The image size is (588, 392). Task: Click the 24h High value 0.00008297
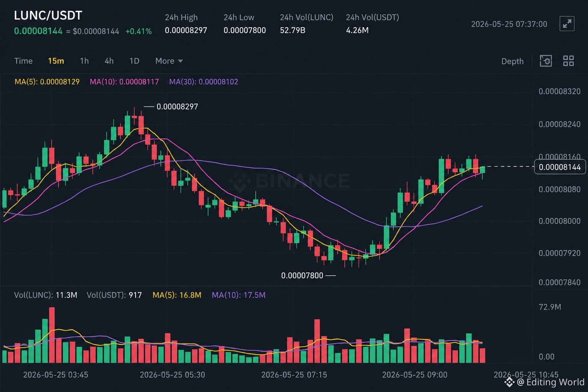pos(186,30)
